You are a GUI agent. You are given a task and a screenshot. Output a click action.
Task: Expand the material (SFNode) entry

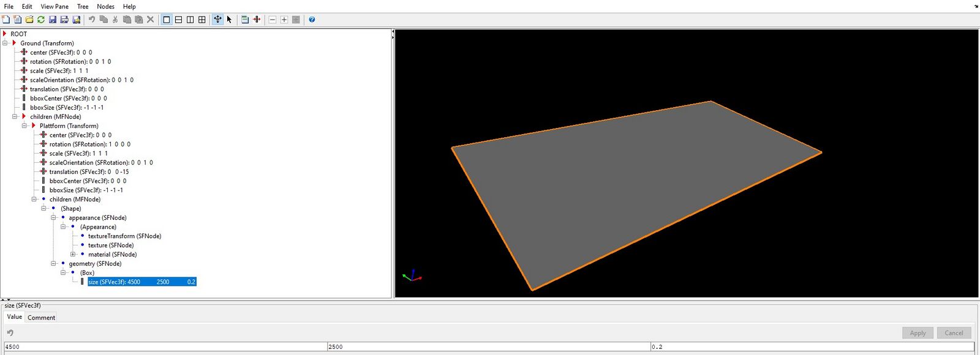[73, 255]
